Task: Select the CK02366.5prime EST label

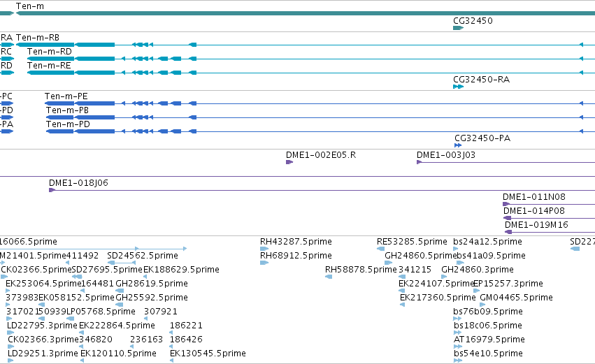Action: 36,270
